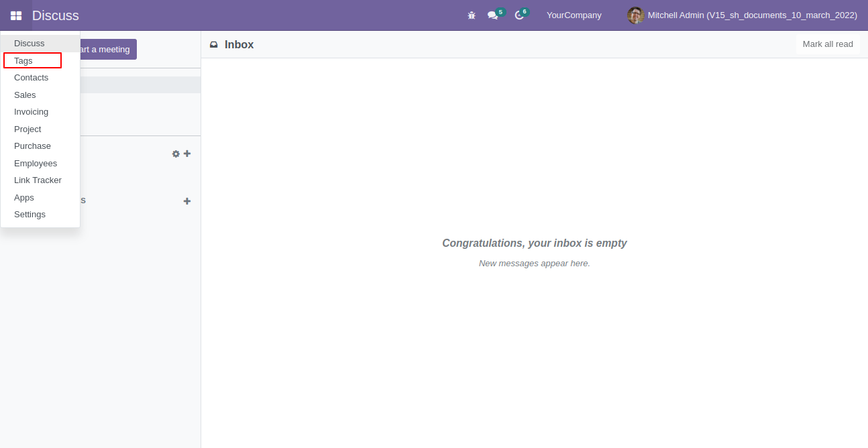Open Tags from the apps menu
Viewport: 868px width, 448px height.
(40, 60)
